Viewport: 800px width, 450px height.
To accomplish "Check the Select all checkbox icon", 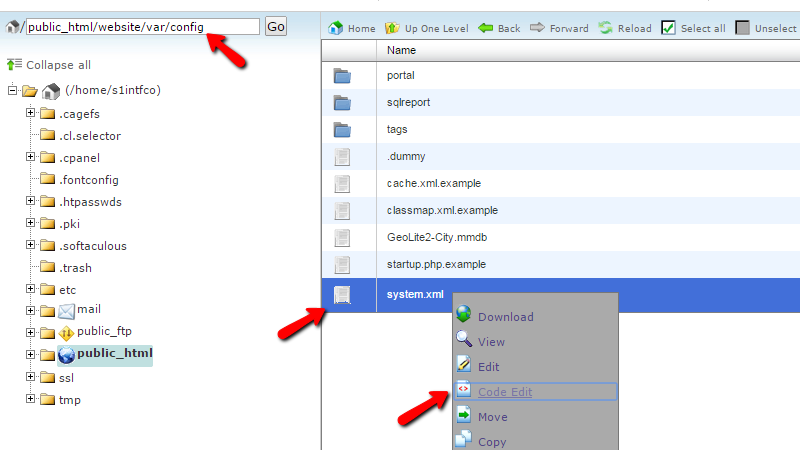I will coord(668,28).
